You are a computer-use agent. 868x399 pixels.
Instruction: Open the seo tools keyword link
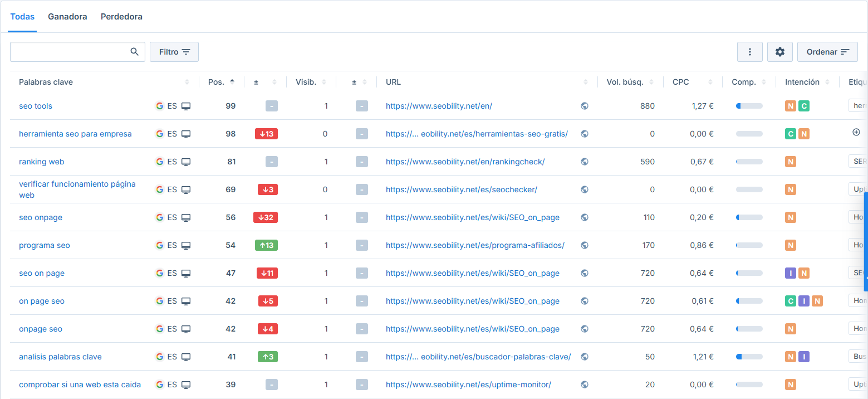coord(36,106)
